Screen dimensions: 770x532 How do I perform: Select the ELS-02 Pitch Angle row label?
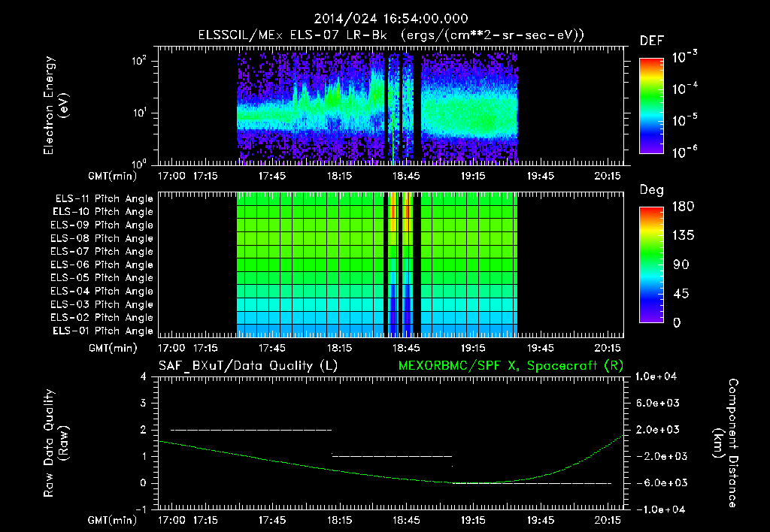coord(102,318)
